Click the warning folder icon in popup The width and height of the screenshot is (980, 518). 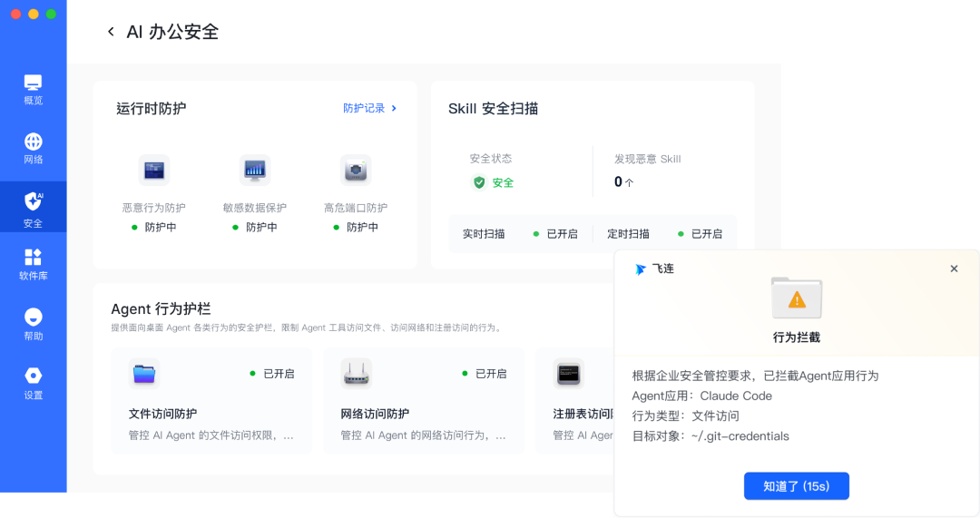[797, 298]
